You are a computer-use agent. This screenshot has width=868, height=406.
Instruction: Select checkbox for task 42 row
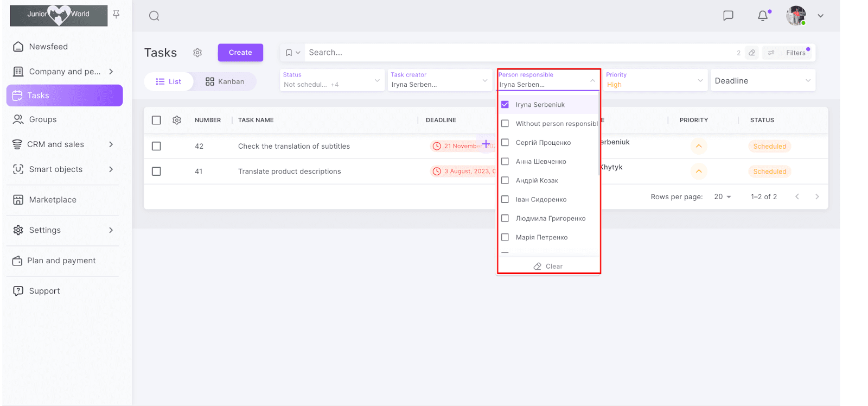tap(156, 146)
